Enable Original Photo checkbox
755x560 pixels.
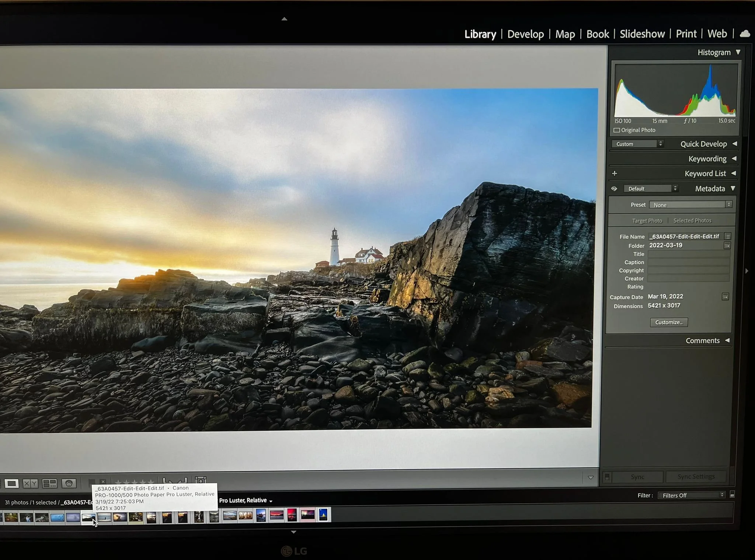point(617,130)
